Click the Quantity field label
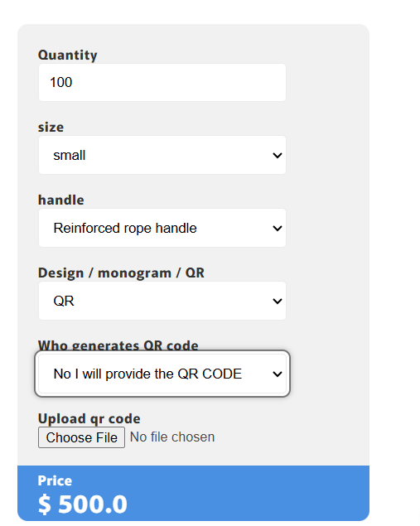The width and height of the screenshot is (420, 526). point(67,55)
